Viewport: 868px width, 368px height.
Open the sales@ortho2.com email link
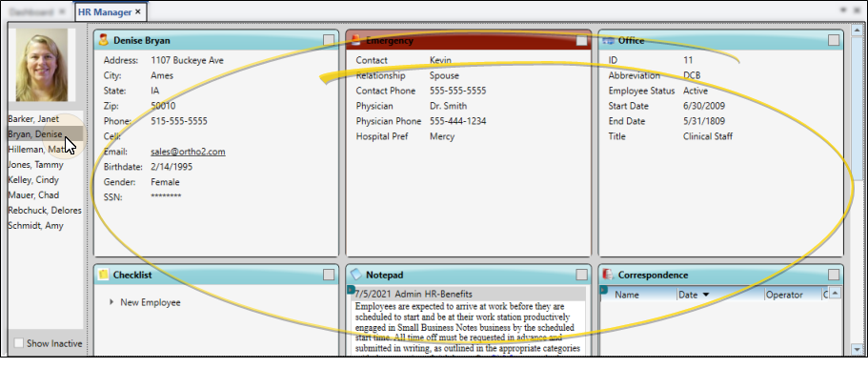coord(189,152)
